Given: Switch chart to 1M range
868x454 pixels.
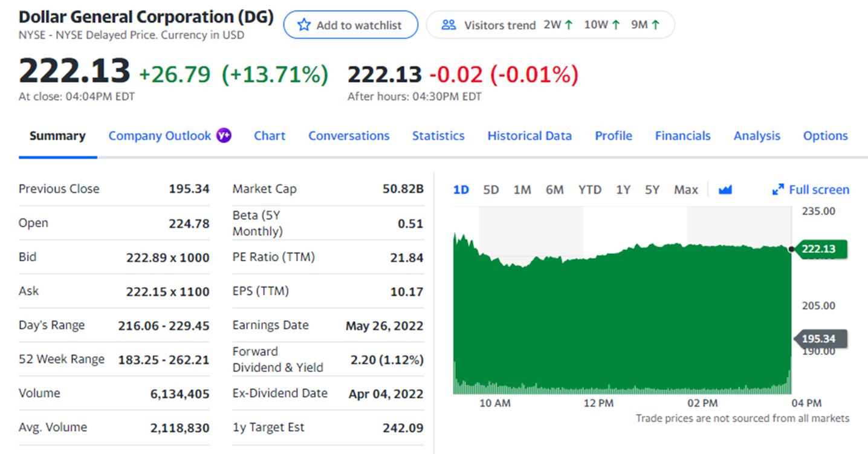Looking at the screenshot, I should click(522, 190).
